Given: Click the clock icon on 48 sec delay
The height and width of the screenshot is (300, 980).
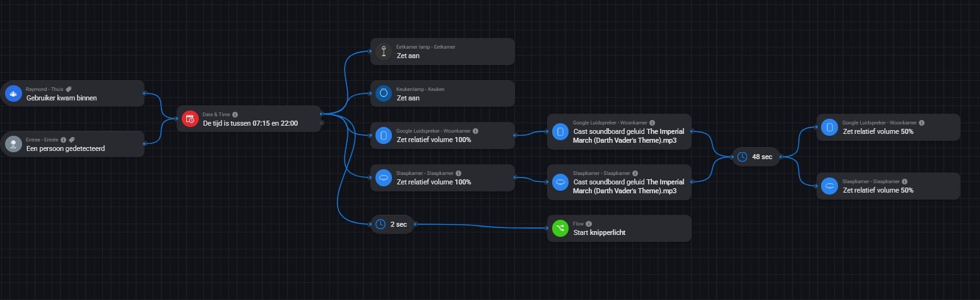Looking at the screenshot, I should 743,157.
